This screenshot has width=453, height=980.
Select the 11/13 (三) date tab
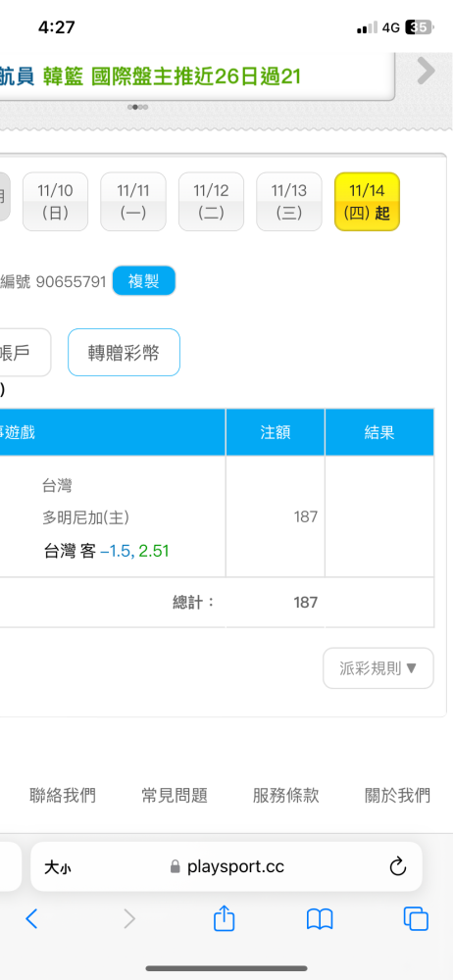pos(289,202)
